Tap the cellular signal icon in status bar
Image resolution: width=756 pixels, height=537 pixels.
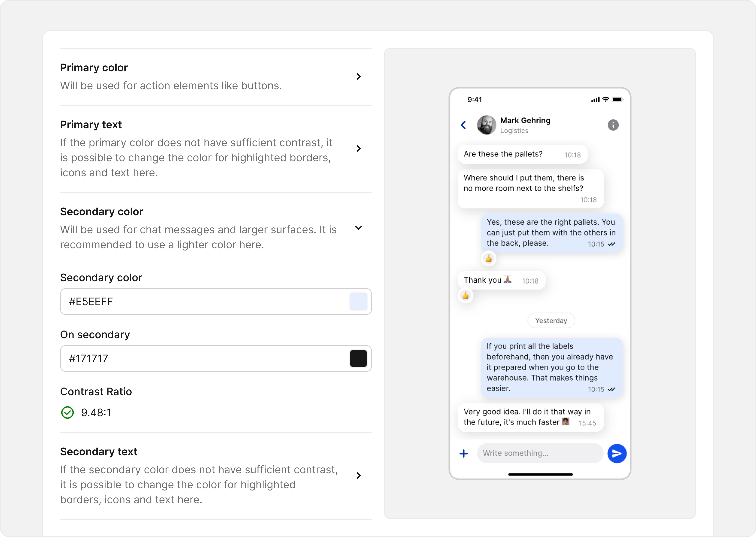pos(595,100)
